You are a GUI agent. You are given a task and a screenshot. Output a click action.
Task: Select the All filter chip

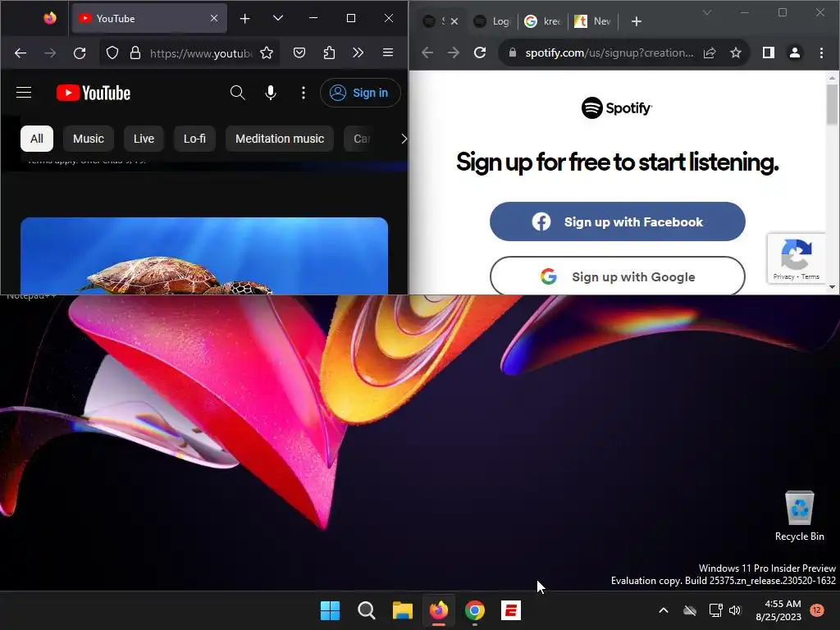[36, 139]
